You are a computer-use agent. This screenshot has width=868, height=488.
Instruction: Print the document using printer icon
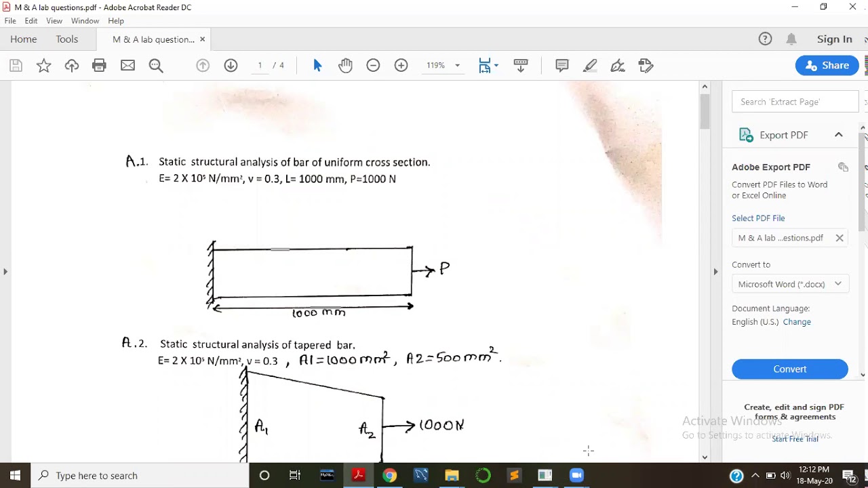tap(100, 66)
